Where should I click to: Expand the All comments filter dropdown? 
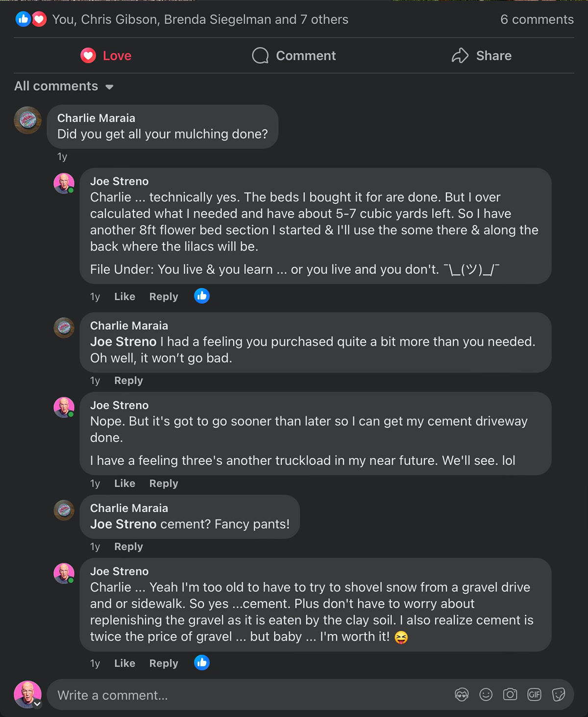(x=64, y=86)
